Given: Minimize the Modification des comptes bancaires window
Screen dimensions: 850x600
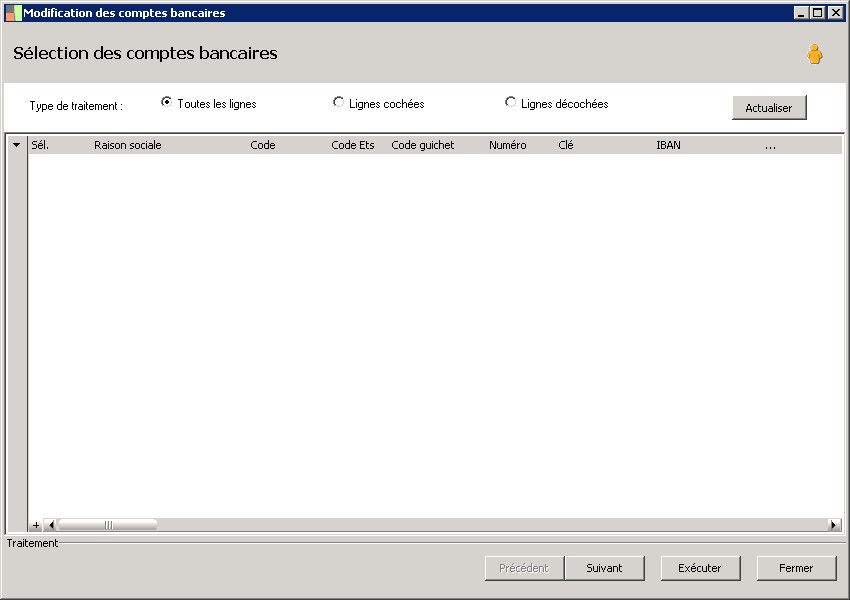Looking at the screenshot, I should point(801,13).
